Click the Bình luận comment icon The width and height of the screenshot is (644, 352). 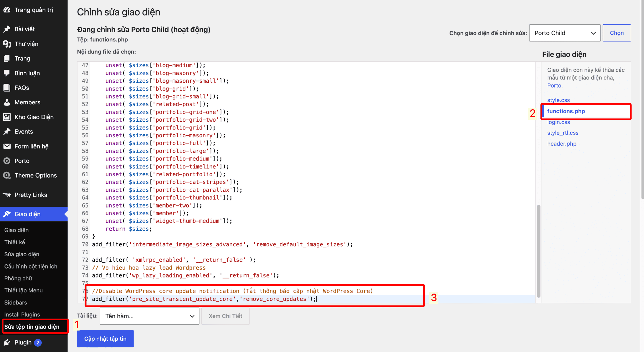(x=7, y=73)
